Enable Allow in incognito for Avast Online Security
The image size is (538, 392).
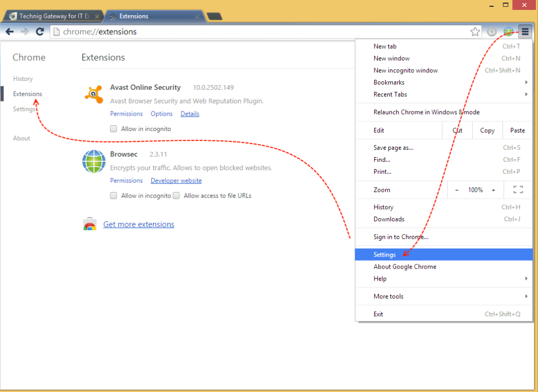113,128
